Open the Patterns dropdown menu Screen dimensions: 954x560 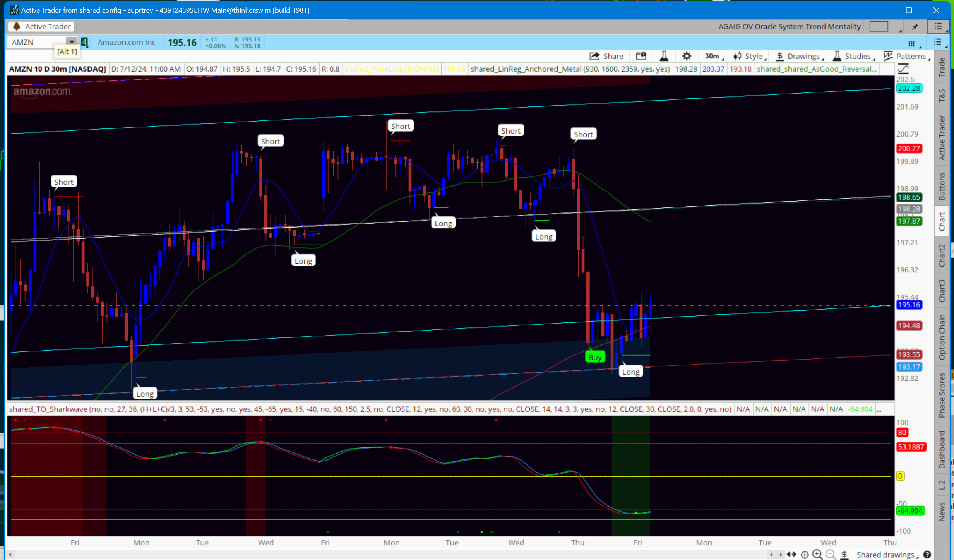click(x=907, y=56)
